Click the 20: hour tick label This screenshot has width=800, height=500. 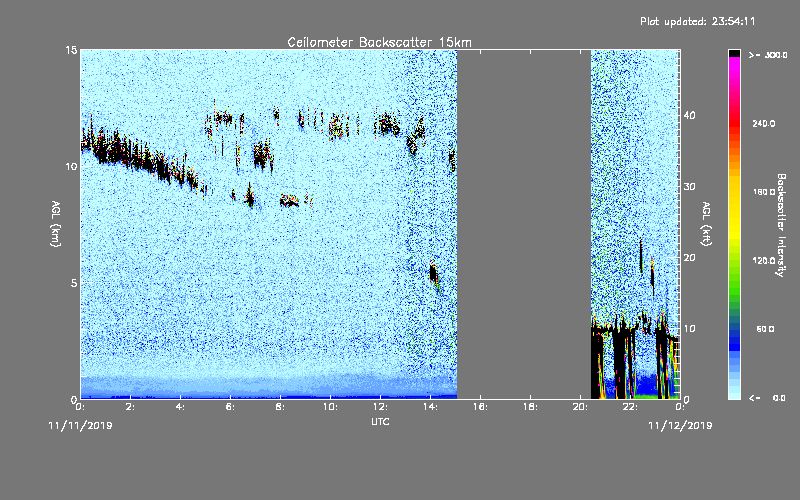(x=580, y=407)
